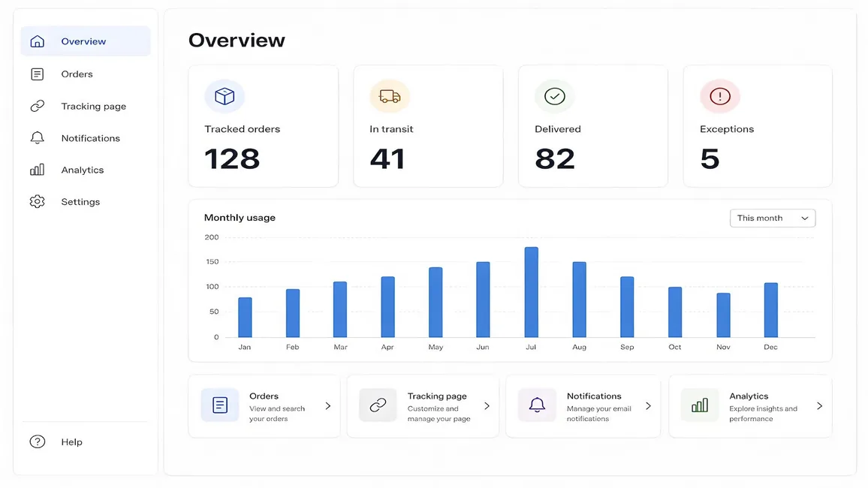868x488 pixels.
Task: Click the checkmark icon on Delivered card
Action: tap(555, 96)
